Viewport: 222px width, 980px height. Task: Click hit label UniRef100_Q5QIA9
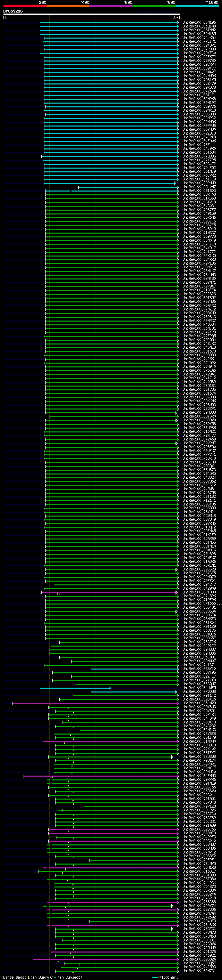pyautogui.click(x=199, y=26)
